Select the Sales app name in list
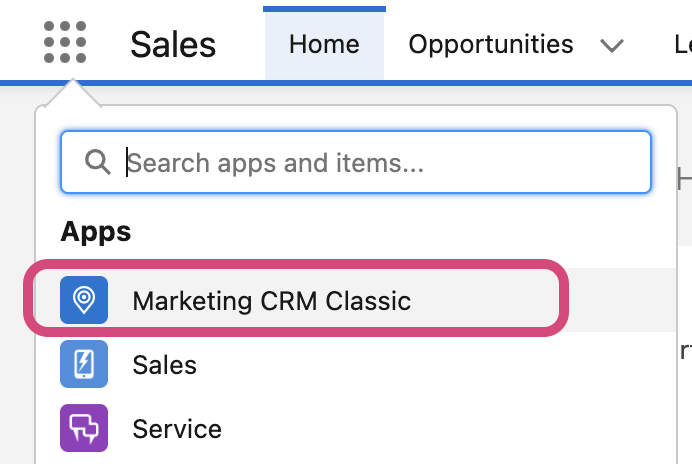This screenshot has height=464, width=692. (x=165, y=365)
